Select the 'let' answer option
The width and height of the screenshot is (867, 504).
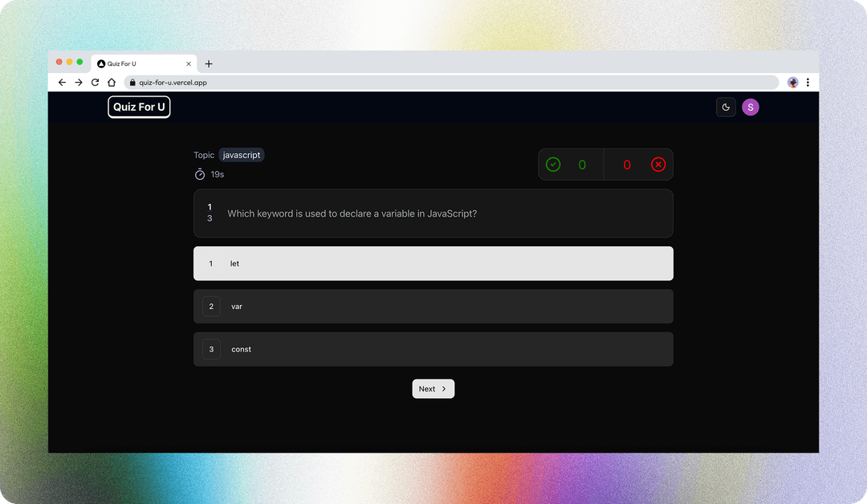point(433,263)
